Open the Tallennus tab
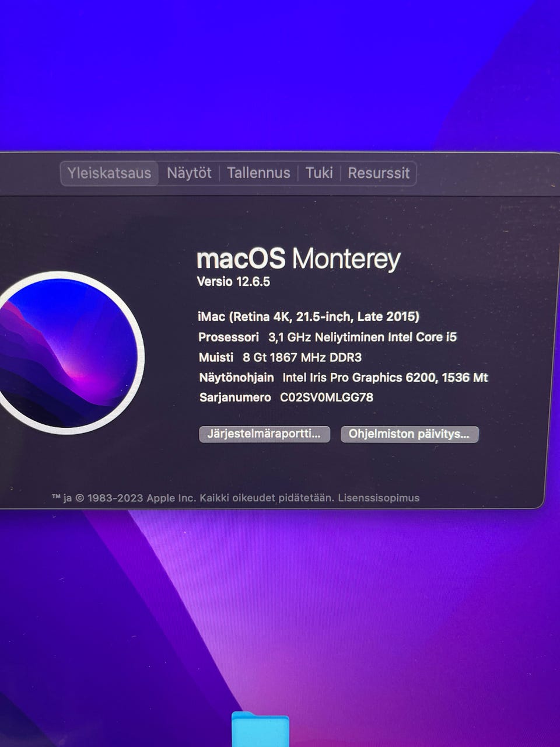The image size is (560, 747). point(258,173)
